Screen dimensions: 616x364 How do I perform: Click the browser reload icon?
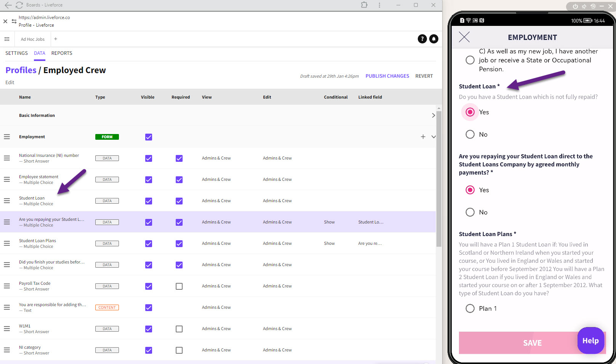tap(19, 5)
